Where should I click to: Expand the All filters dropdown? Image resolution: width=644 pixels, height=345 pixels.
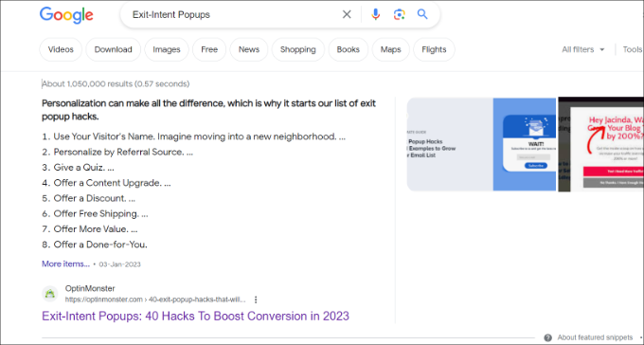(x=583, y=49)
